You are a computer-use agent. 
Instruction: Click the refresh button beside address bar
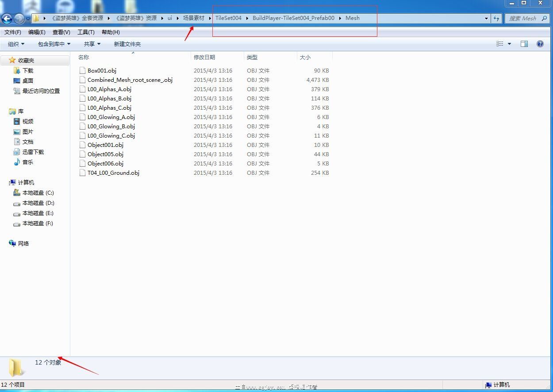point(496,19)
